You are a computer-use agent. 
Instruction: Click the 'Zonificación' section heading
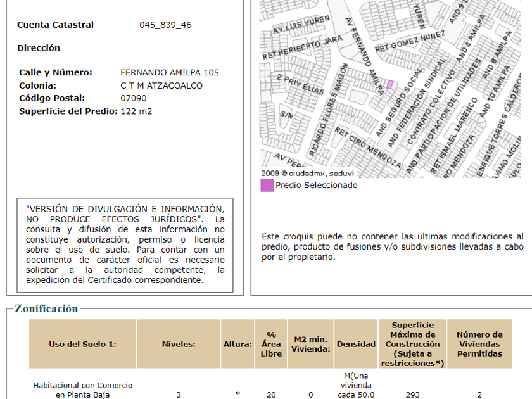[46, 309]
